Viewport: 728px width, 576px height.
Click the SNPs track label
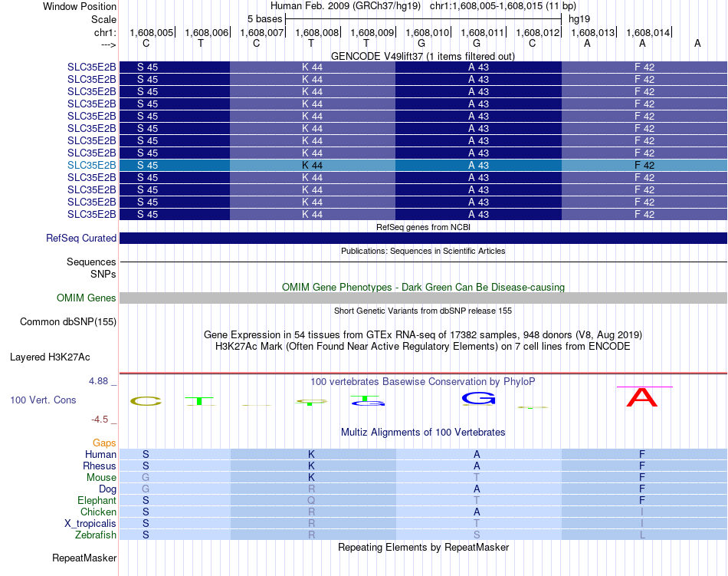tap(103, 274)
